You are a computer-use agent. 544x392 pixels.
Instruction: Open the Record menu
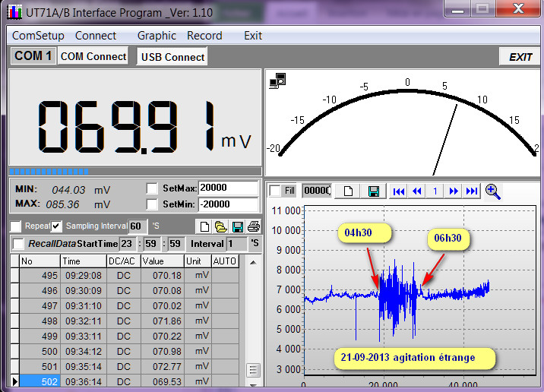pos(204,36)
